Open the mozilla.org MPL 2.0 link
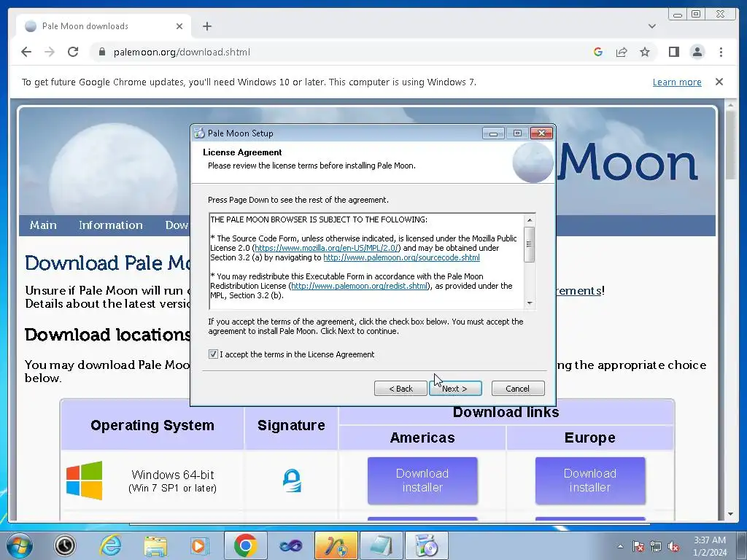This screenshot has width=747, height=560. click(326, 248)
